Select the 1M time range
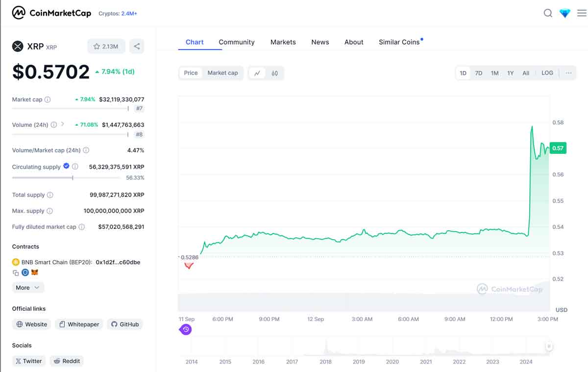Screen dimensions: 588x372 (495, 73)
